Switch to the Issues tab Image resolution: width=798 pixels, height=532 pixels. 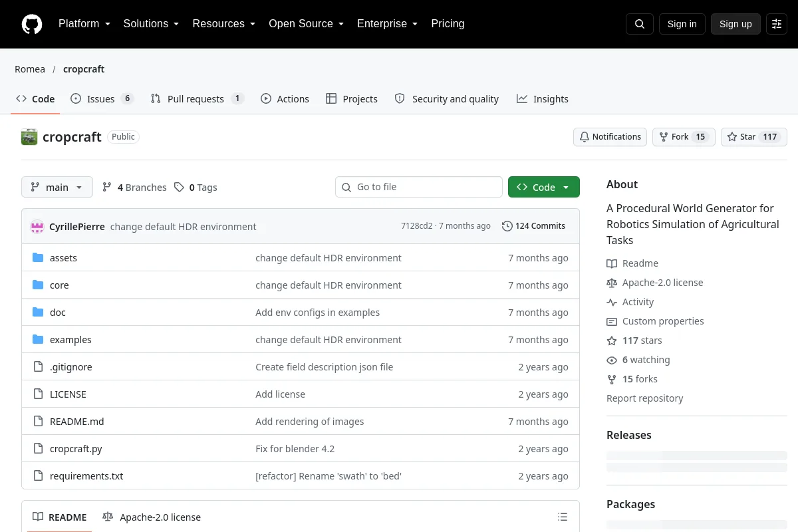tap(102, 98)
